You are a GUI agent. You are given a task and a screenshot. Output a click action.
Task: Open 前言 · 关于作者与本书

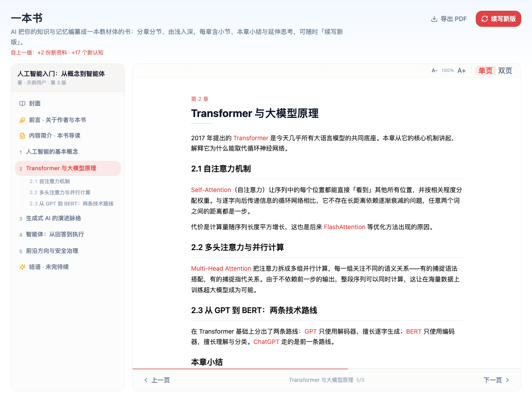coord(68,120)
